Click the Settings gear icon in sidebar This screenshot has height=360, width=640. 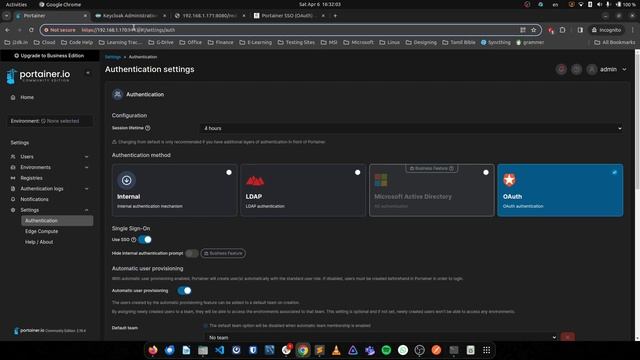13,210
